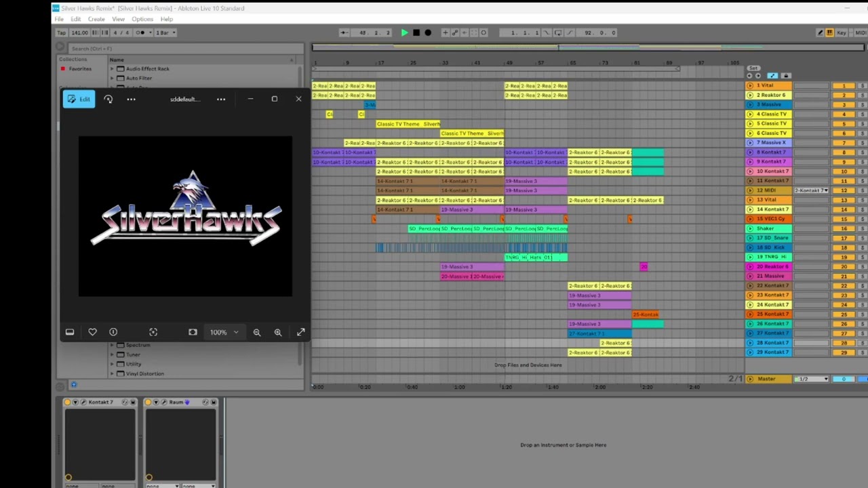Toggle Kontakt 7 device activator
This screenshot has height=488, width=868.
(67, 403)
